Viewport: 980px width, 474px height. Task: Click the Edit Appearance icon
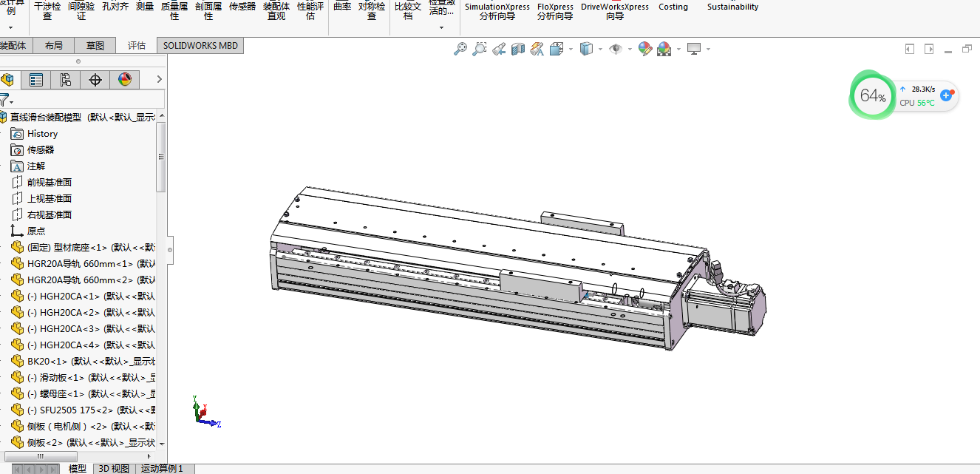pyautogui.click(x=644, y=49)
